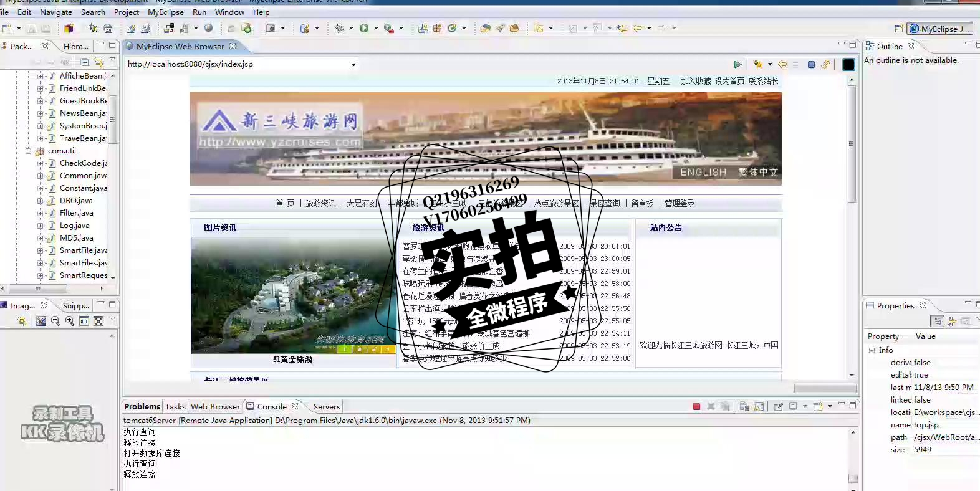Click the browser Go (green arrow) button
The image size is (980, 491).
tap(737, 64)
